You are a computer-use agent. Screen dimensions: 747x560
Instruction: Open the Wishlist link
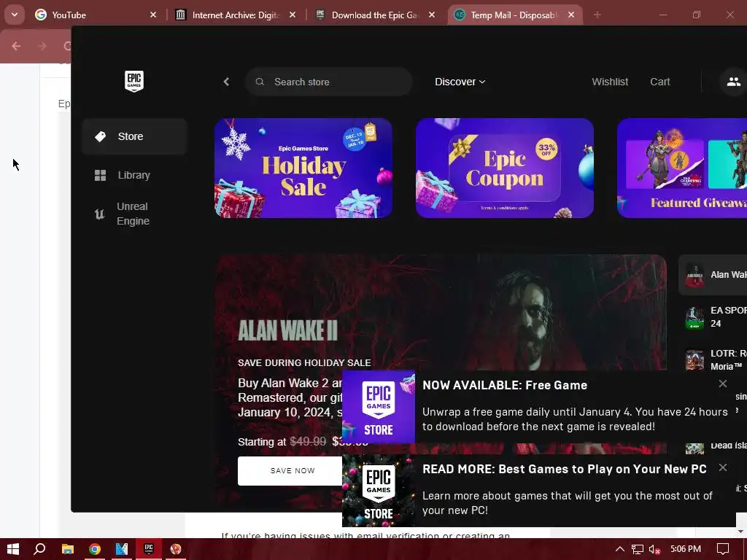pos(610,82)
